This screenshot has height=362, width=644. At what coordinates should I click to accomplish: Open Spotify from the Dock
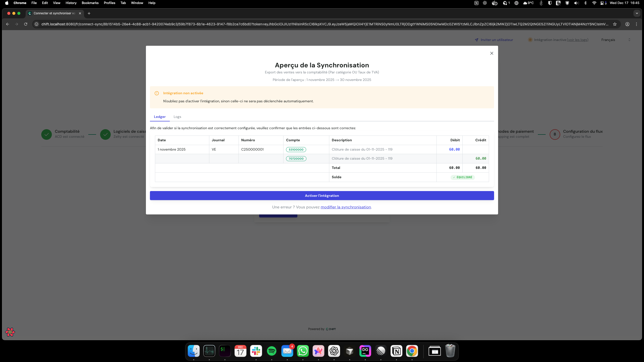point(272,351)
